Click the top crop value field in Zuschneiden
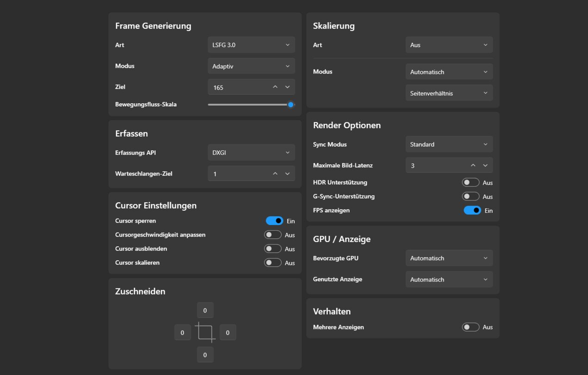Screen dimensions: 588x375 click(205, 310)
